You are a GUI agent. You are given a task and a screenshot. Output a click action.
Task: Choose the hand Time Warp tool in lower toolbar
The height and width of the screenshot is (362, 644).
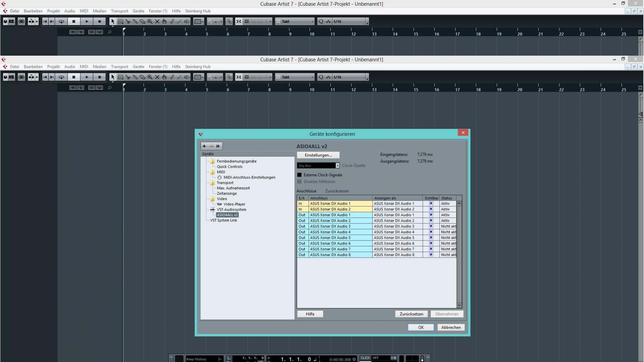point(165,77)
